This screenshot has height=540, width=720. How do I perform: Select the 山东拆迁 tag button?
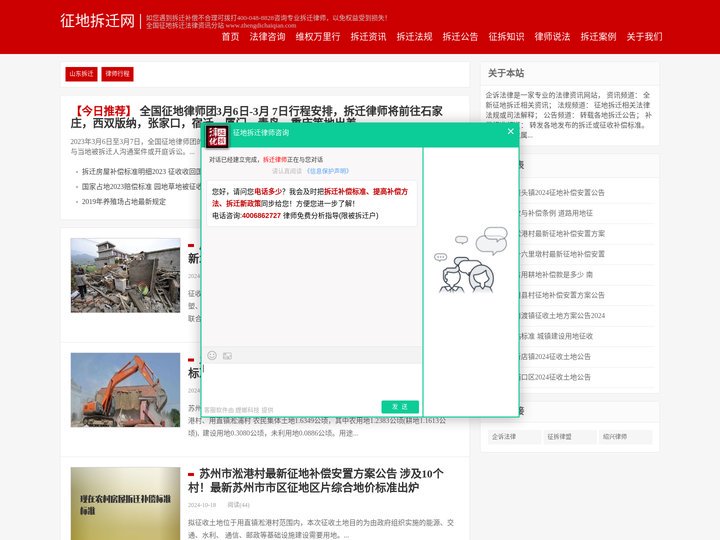[x=81, y=74]
